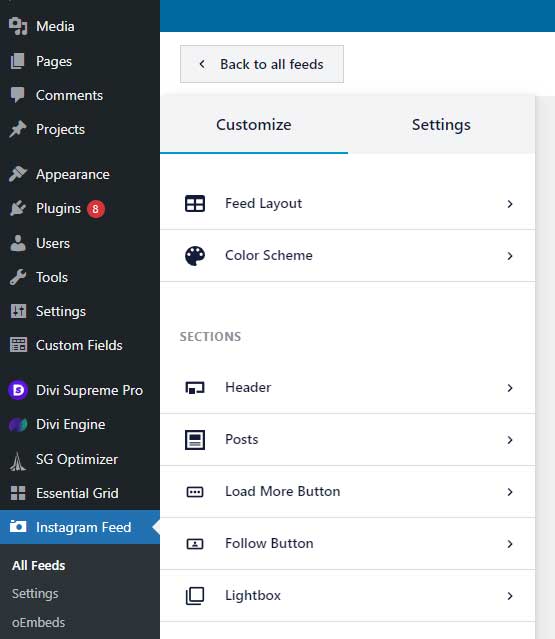Click the Tools wrench icon
Viewport: 555px width, 639px height.
[x=18, y=277]
